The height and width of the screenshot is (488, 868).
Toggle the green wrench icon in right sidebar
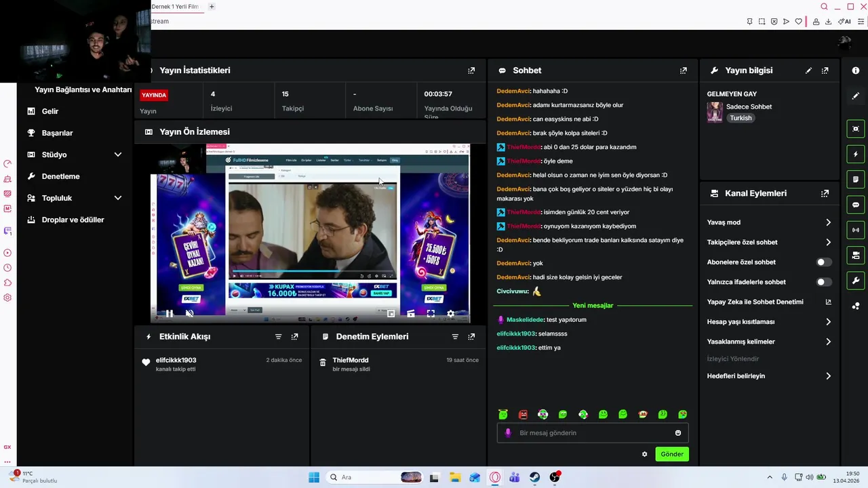click(x=856, y=281)
